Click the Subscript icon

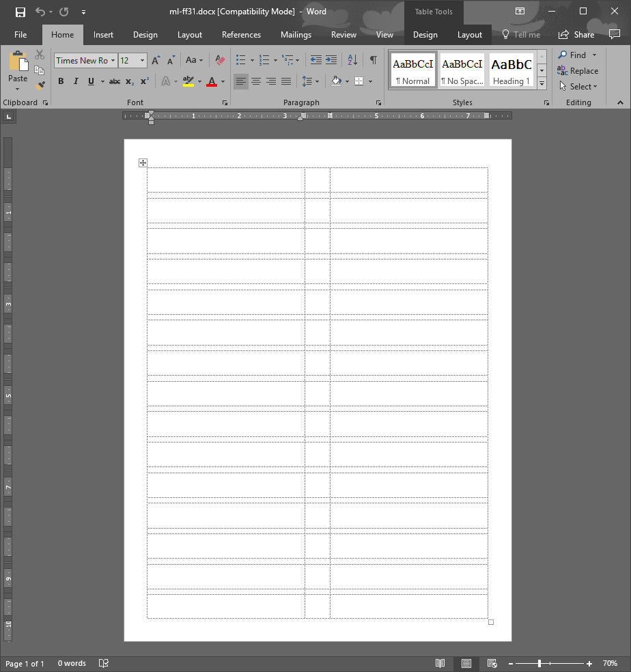click(129, 81)
